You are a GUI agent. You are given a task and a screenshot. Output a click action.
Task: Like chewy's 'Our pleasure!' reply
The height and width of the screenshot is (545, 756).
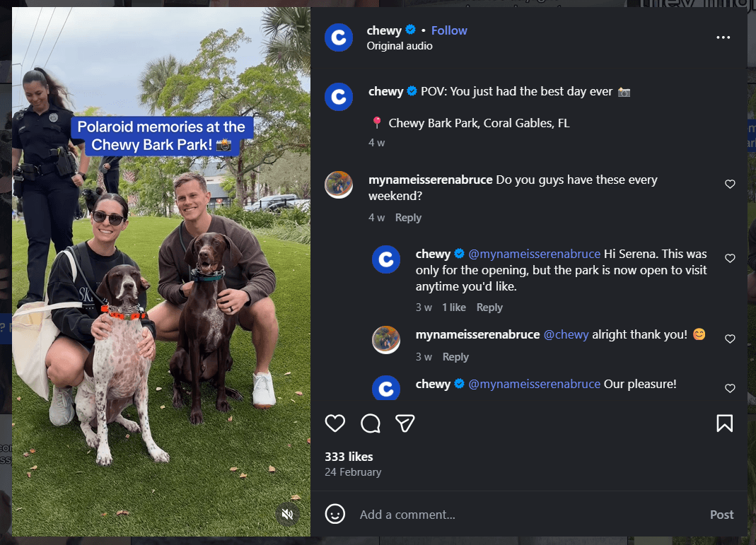pyautogui.click(x=730, y=388)
